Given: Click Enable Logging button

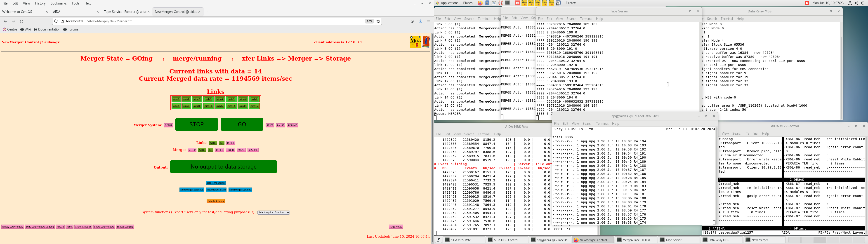Looking at the screenshot, I should coord(125,227).
